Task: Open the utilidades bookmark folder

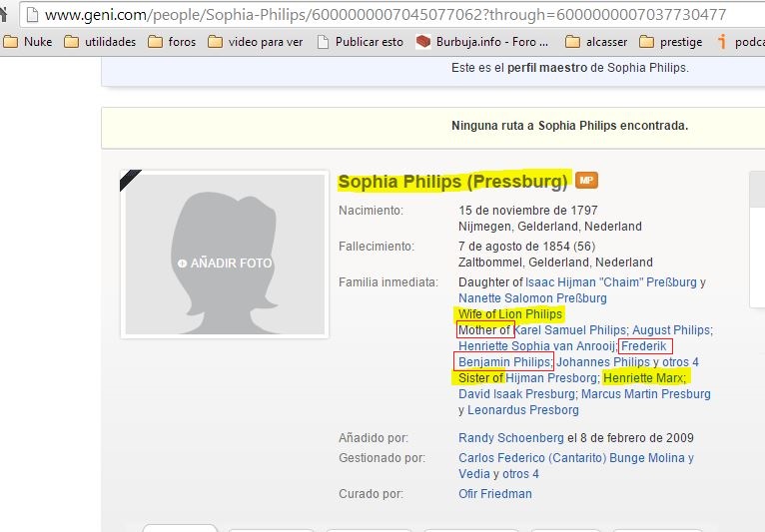Action: 100,42
